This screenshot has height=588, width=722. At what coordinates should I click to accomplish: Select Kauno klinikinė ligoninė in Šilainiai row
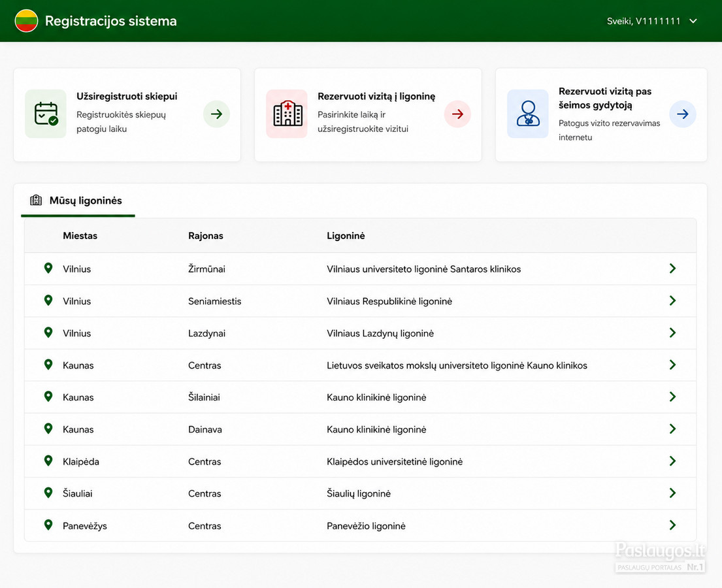click(x=376, y=397)
